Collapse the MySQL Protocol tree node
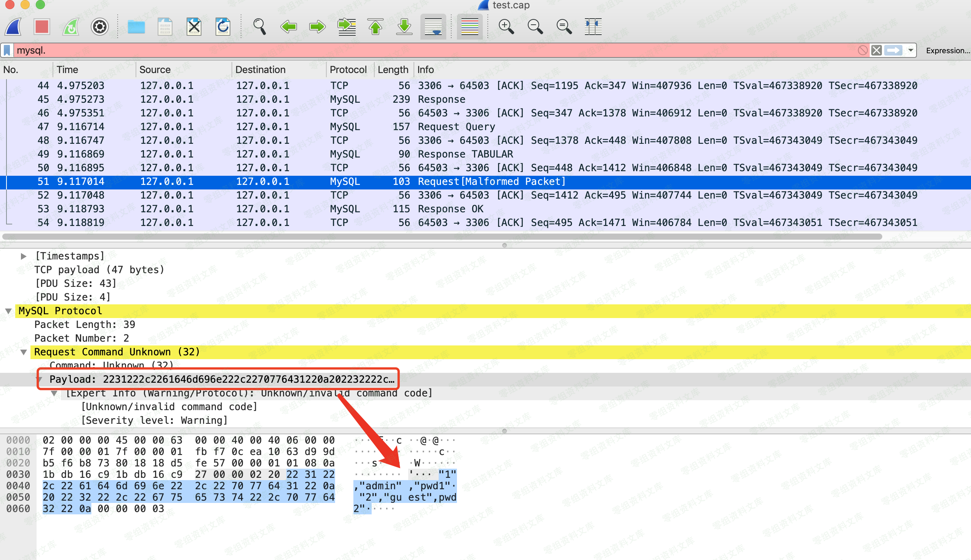Viewport: 971px width, 560px height. pyautogui.click(x=8, y=311)
